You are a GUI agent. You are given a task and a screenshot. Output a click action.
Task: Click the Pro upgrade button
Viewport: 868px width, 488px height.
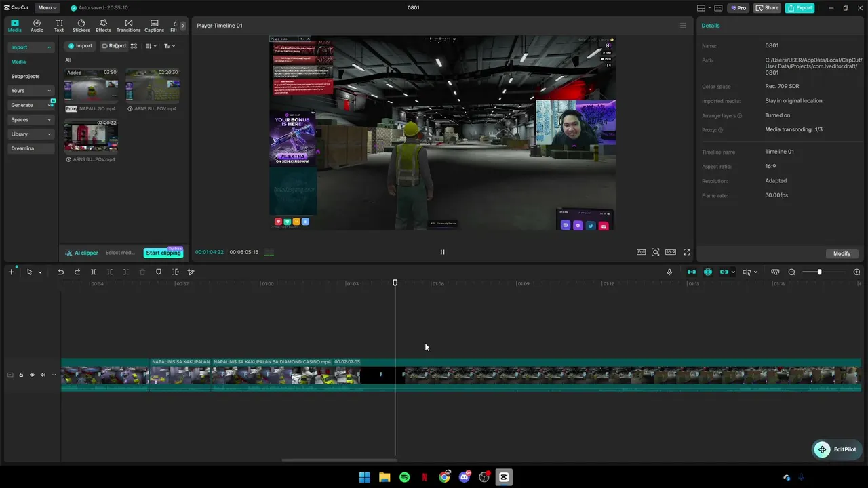coord(738,8)
